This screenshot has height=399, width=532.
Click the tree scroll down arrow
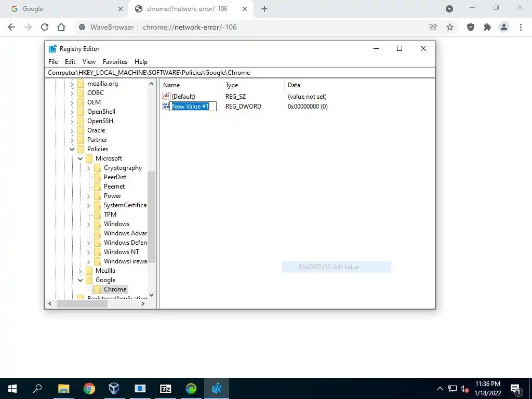151,295
